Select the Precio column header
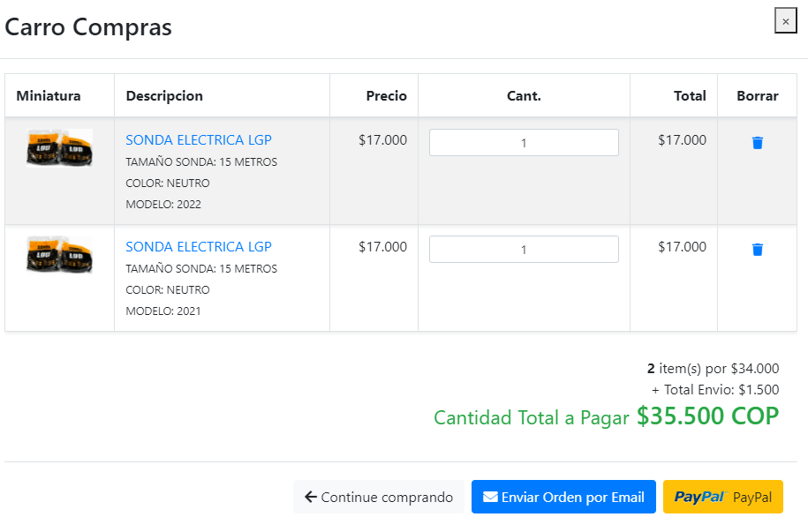This screenshot has height=532, width=808. click(x=387, y=96)
